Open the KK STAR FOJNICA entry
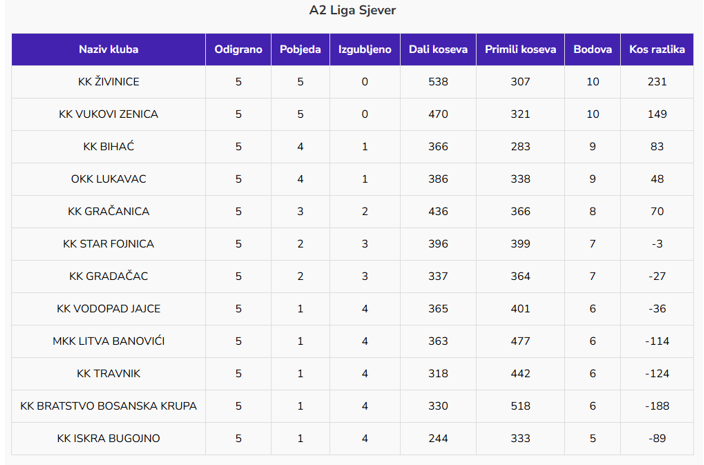Viewport: 704px width, 465px height. tap(108, 244)
